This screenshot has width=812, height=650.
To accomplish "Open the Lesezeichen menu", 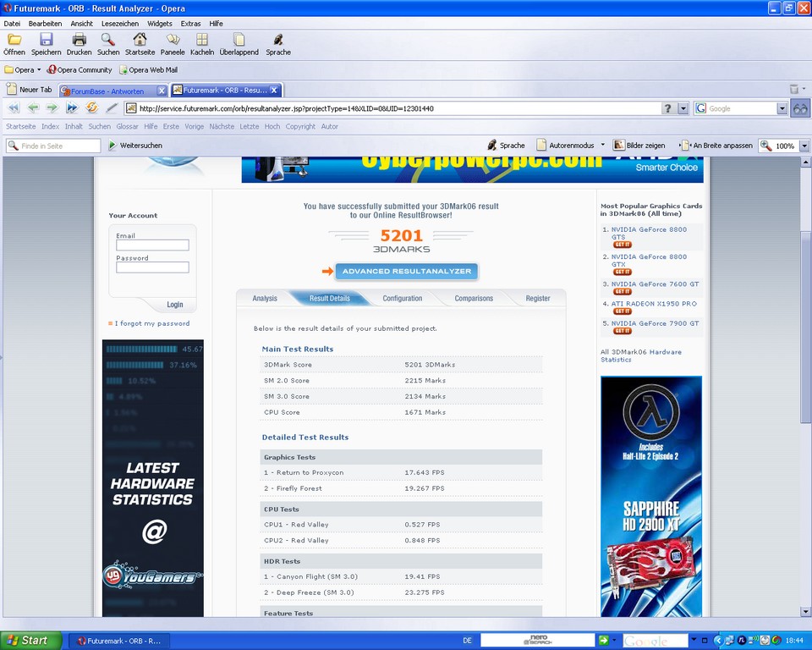I will [119, 24].
